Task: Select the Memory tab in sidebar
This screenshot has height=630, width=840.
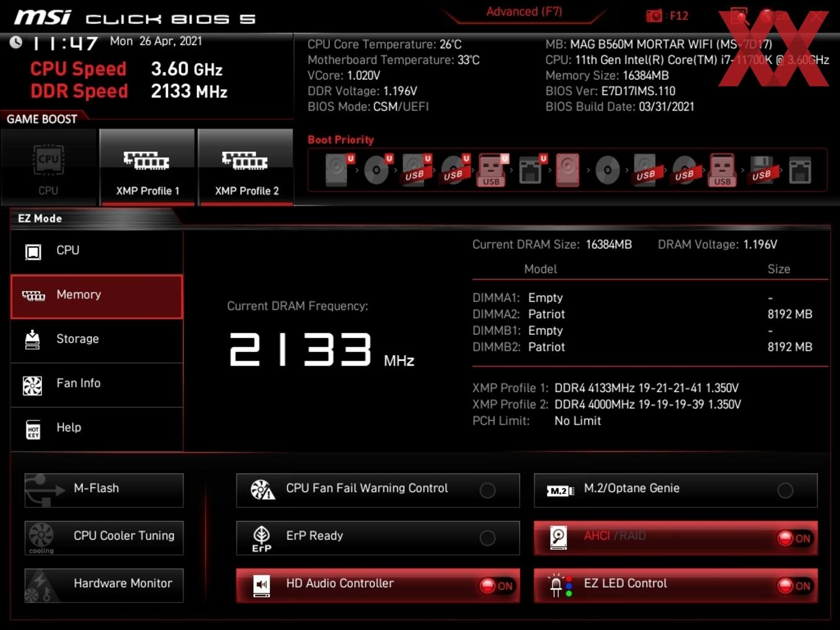Action: click(97, 296)
